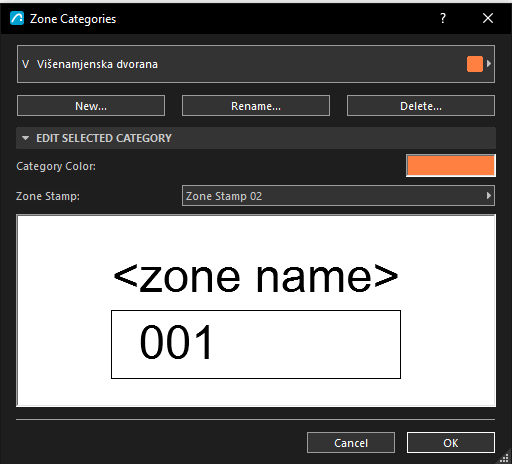
Task: Open the Zone Stamp 02 dropdown
Action: coord(338,196)
